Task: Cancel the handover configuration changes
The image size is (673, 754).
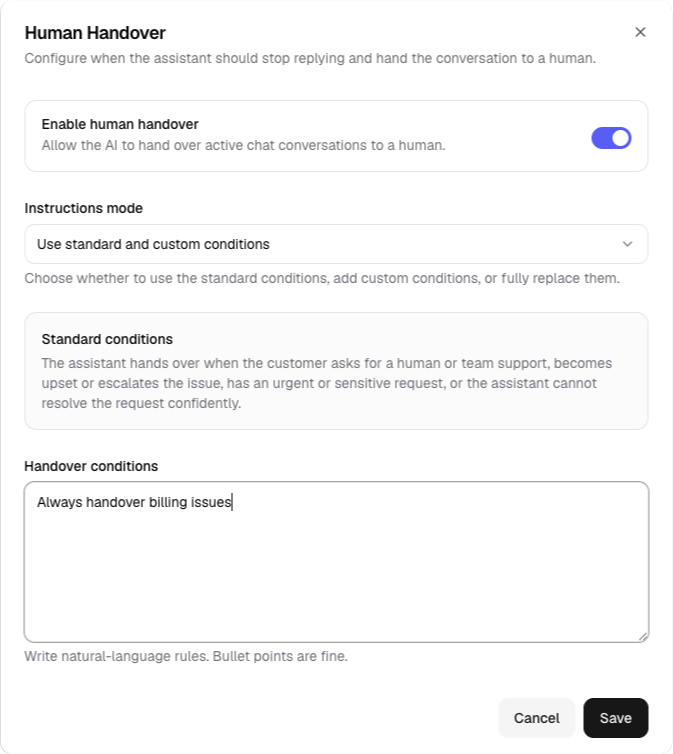Action: (536, 718)
